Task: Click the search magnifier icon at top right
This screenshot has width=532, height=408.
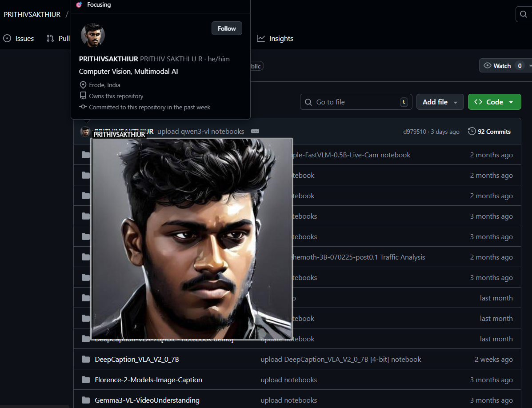Action: tap(524, 14)
